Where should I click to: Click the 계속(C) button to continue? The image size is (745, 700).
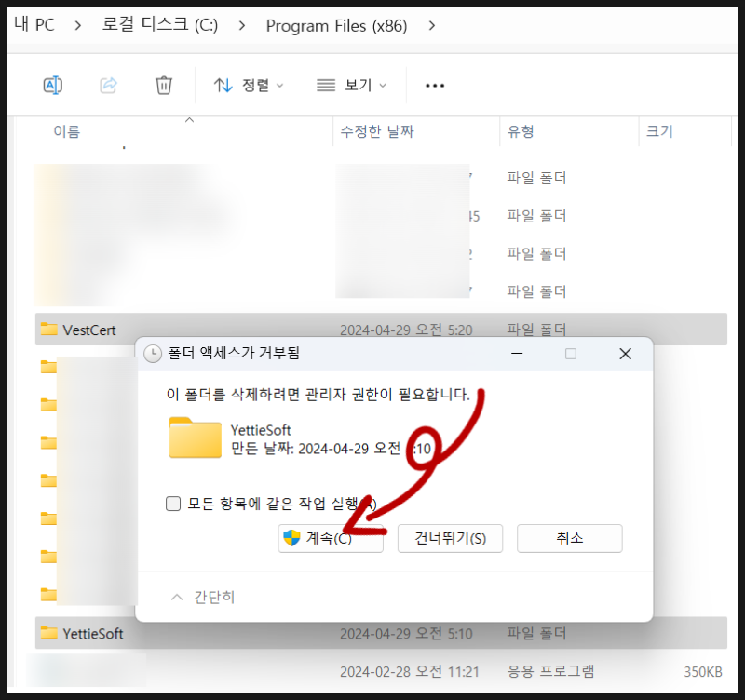(331, 538)
